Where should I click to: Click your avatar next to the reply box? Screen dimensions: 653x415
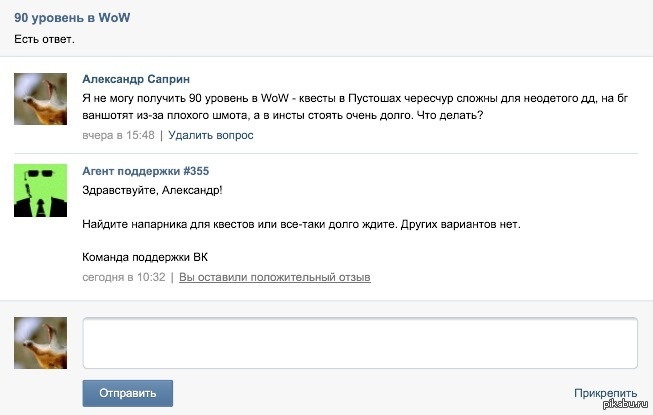(40, 343)
